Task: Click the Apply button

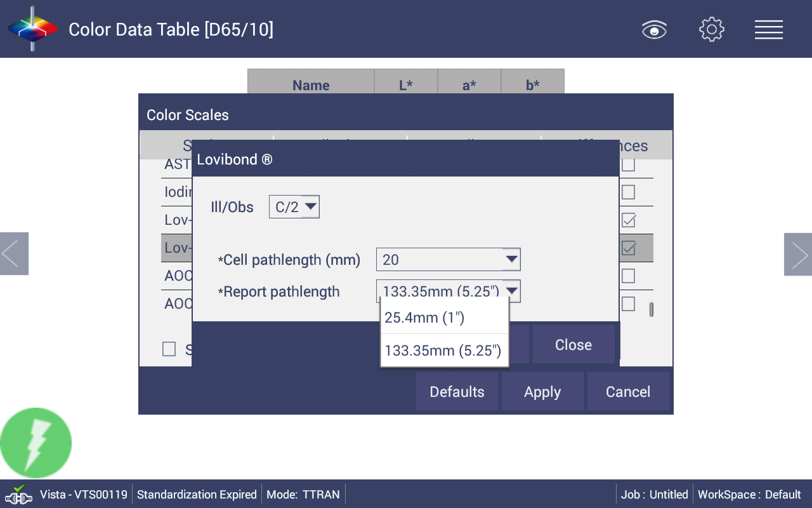Action: (542, 392)
